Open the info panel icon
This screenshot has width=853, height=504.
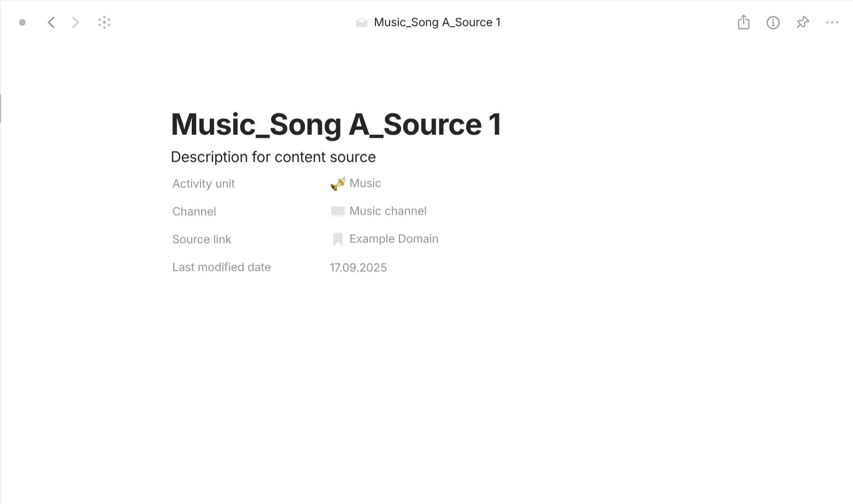(x=773, y=22)
